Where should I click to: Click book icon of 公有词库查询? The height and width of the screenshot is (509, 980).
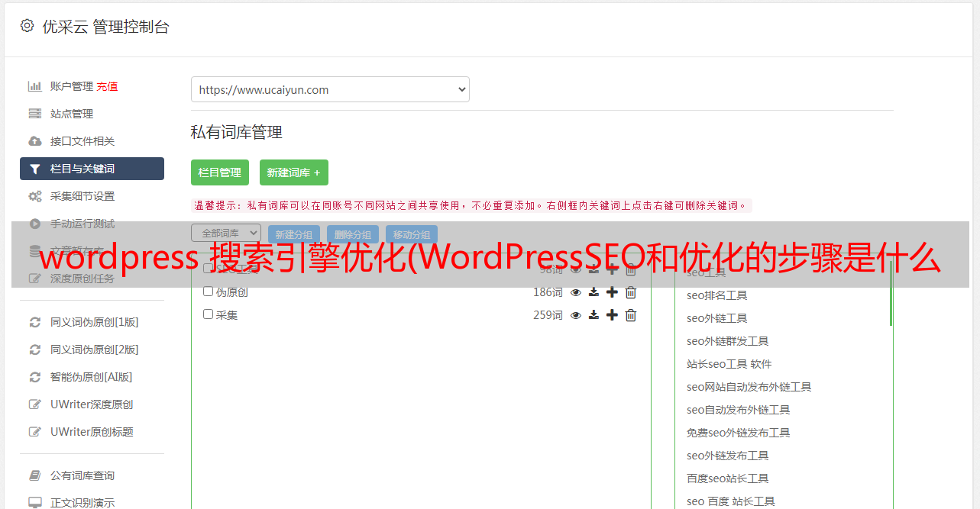point(34,475)
